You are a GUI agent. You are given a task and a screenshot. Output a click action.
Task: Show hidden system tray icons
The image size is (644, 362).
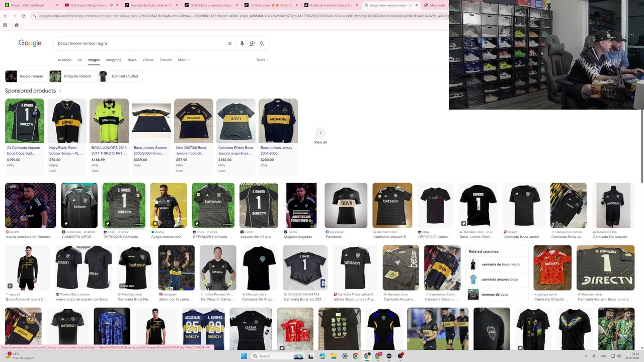[x=585, y=356]
